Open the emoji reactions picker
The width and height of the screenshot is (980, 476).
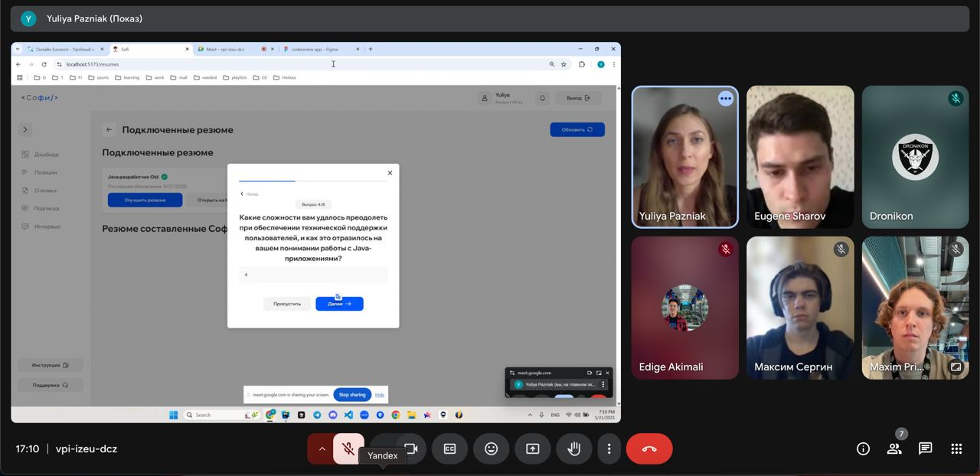pos(491,448)
